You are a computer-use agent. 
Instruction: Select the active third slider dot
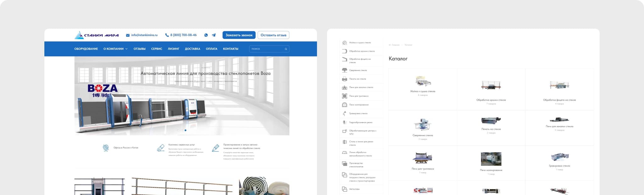pos(186,130)
